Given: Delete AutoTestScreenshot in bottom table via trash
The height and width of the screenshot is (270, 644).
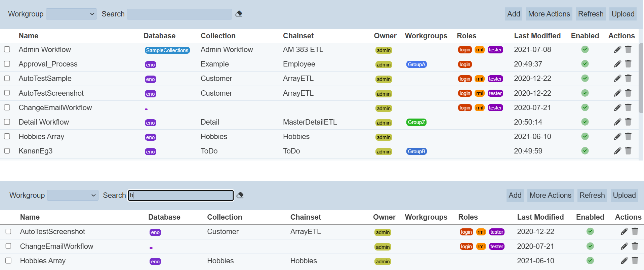Looking at the screenshot, I should (635, 232).
